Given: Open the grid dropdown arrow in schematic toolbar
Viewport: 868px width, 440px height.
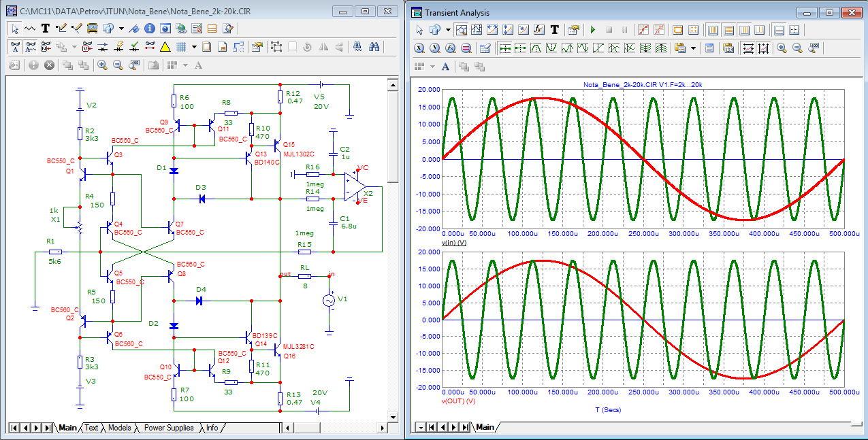Looking at the screenshot, I should [194, 47].
